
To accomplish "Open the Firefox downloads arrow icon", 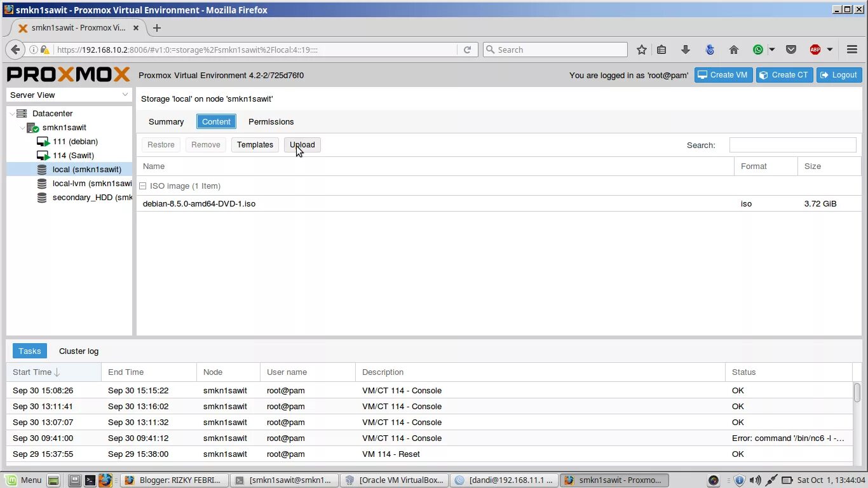I will click(x=686, y=50).
